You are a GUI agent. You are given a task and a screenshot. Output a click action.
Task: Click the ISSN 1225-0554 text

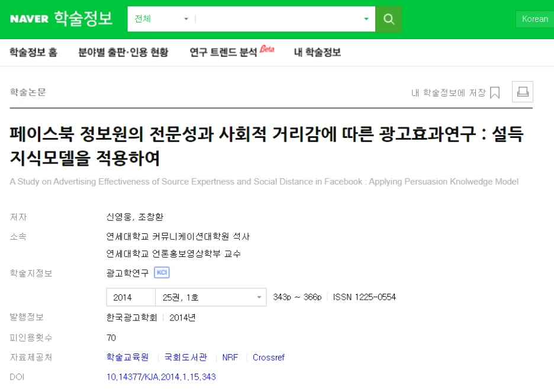(x=364, y=297)
